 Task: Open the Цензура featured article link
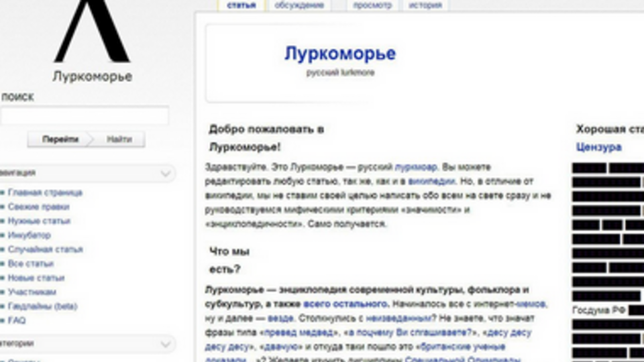pos(598,147)
